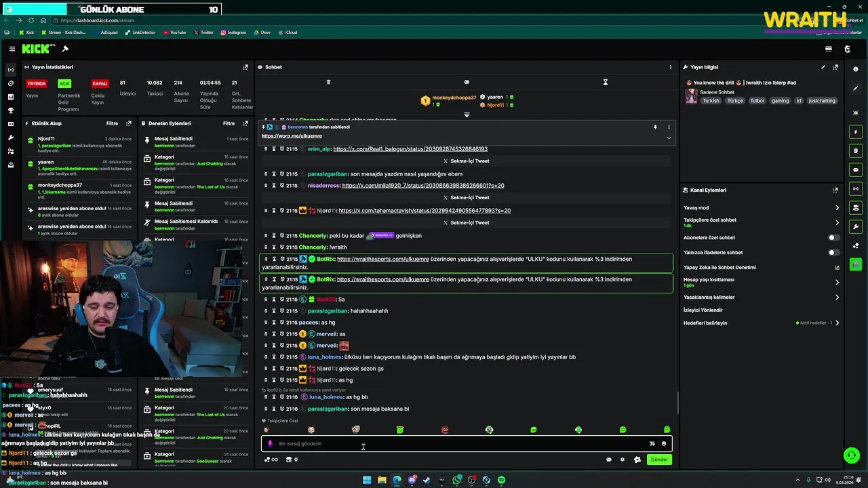Open the download tray icon in left sidebar
Screen dimensions: 868x488
11,165
